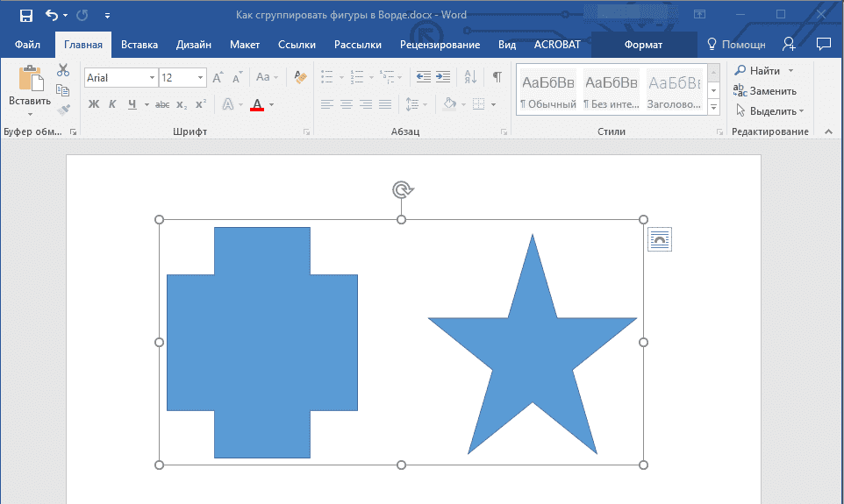This screenshot has width=844, height=504.
Task: Switch to the Вставка tab
Action: coord(139,45)
